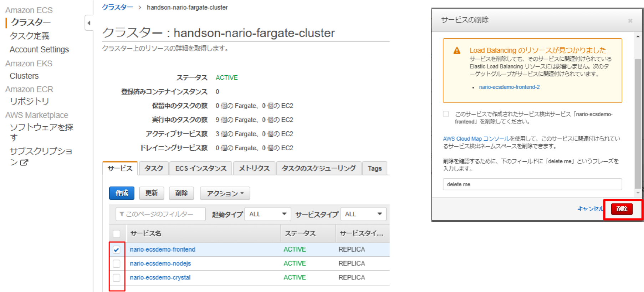644x292 pixels.
Task: Check the nario-ecsdemo-nodejs service checkbox
Action: coord(117,264)
